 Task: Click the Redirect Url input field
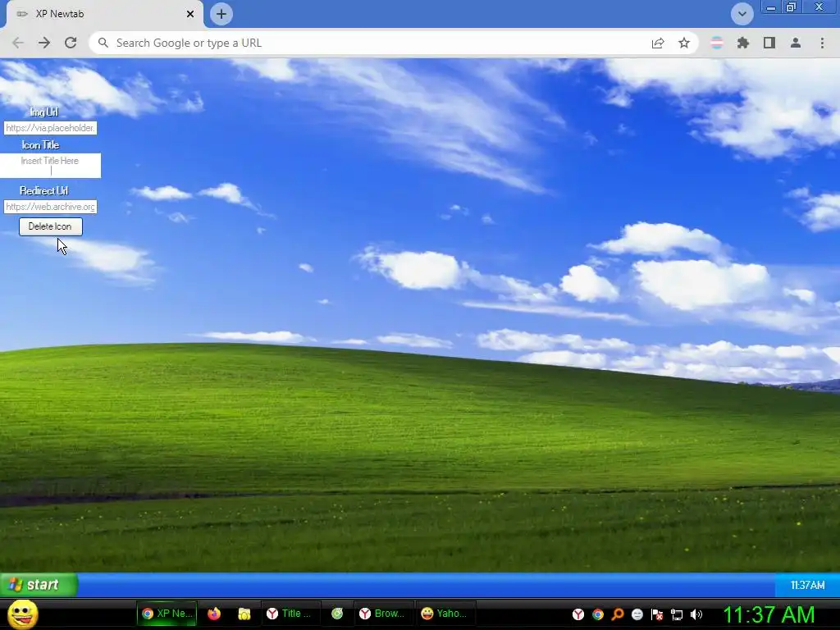tap(50, 207)
